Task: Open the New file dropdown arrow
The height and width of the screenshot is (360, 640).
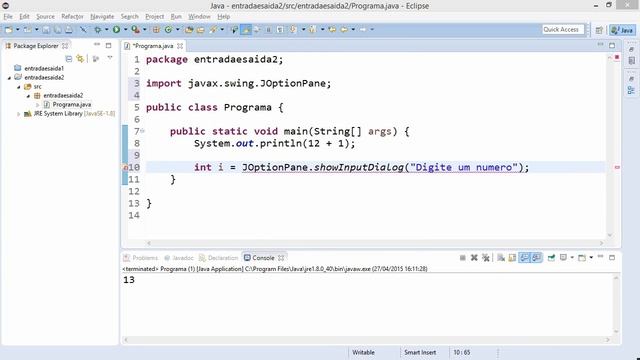Action: pyautogui.click(x=18, y=29)
